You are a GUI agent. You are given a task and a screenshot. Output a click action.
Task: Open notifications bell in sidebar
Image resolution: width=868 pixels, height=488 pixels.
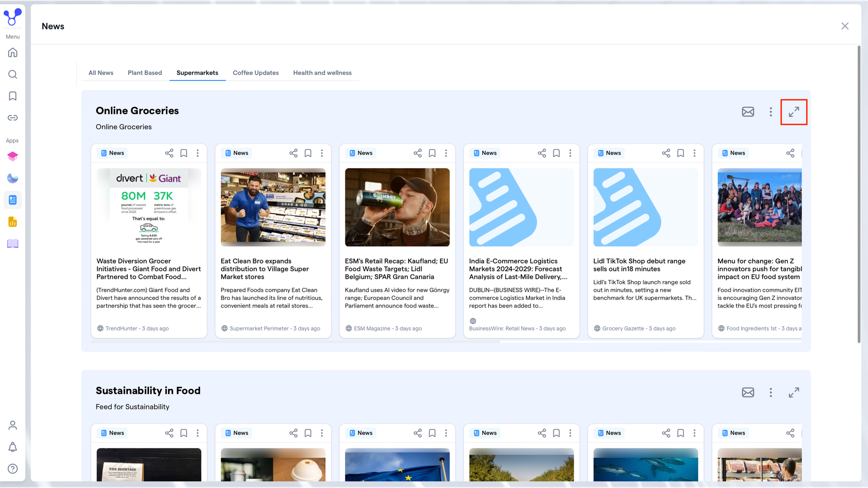13,447
